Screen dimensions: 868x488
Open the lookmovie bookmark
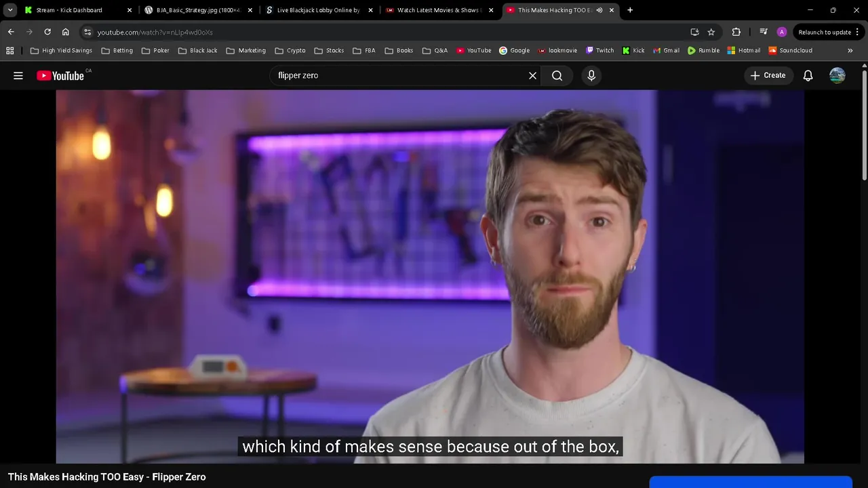pyautogui.click(x=557, y=50)
